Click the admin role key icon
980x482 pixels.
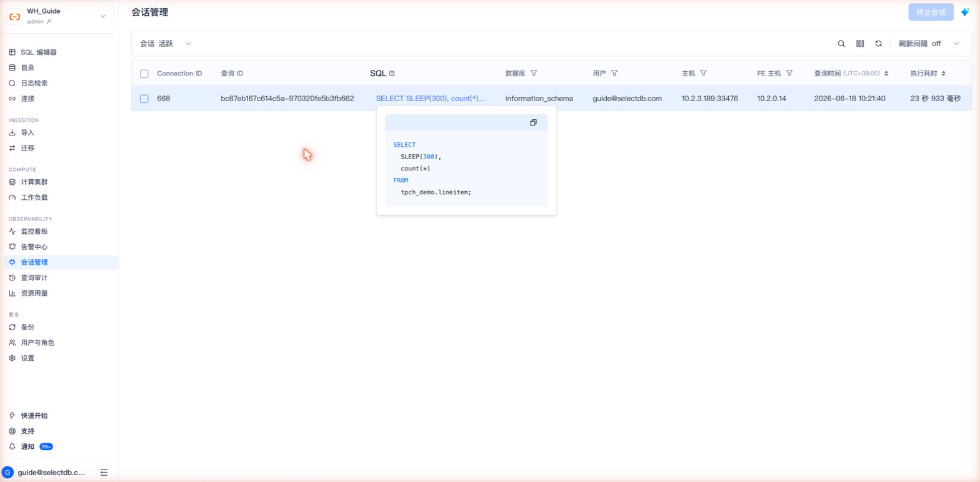49,22
